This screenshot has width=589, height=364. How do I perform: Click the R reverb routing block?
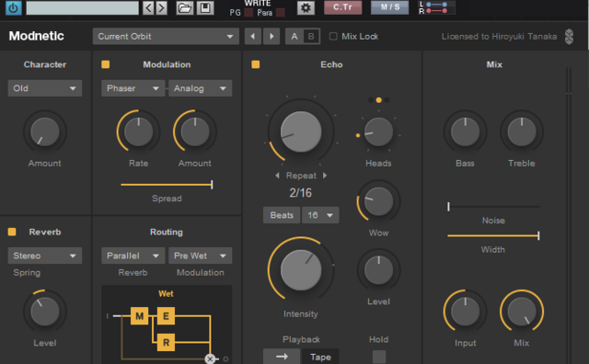point(166,342)
